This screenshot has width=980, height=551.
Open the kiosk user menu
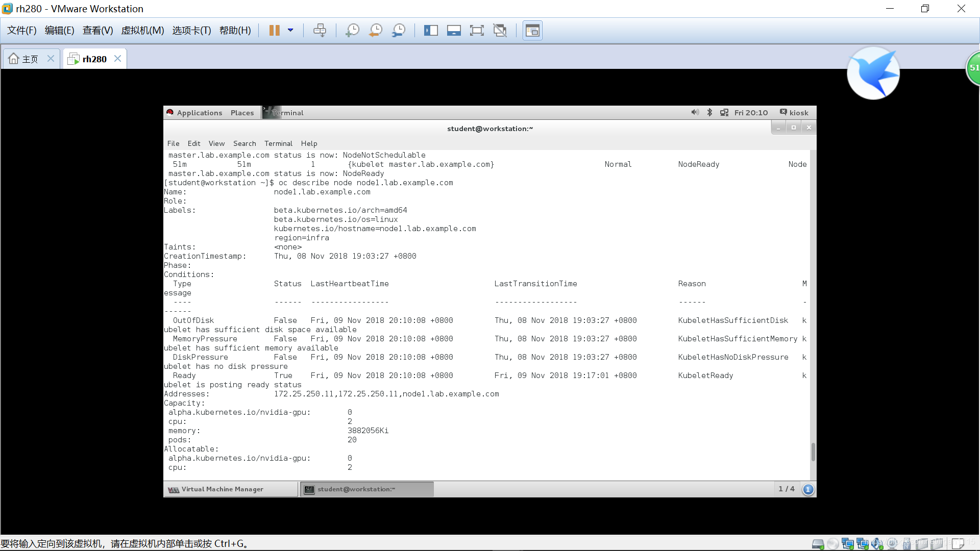[794, 112]
